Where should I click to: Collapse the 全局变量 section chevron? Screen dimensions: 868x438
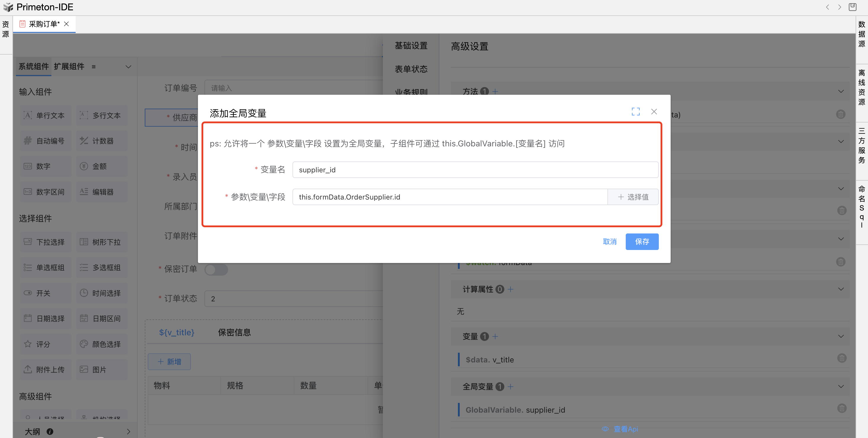click(841, 386)
